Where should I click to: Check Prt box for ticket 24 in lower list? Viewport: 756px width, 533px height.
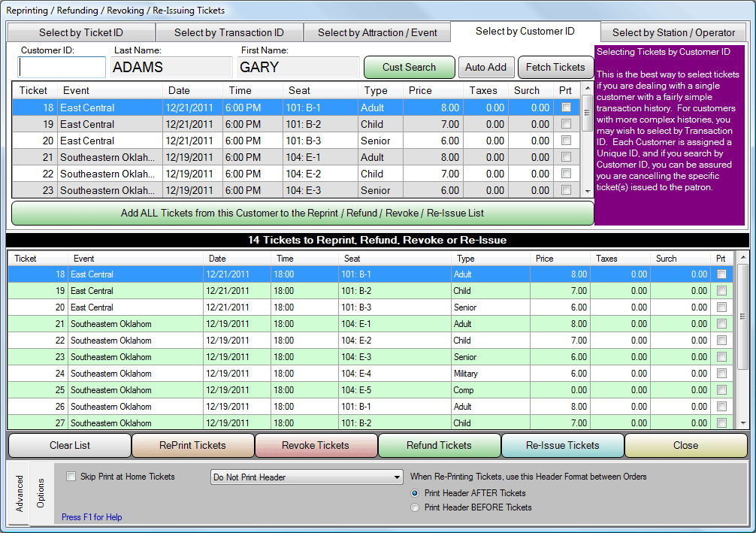(x=721, y=374)
